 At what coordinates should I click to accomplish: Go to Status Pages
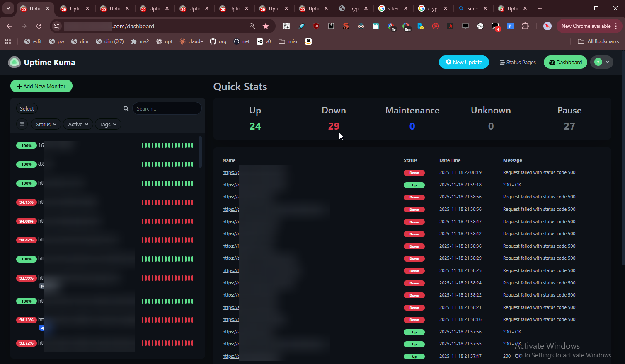point(518,62)
